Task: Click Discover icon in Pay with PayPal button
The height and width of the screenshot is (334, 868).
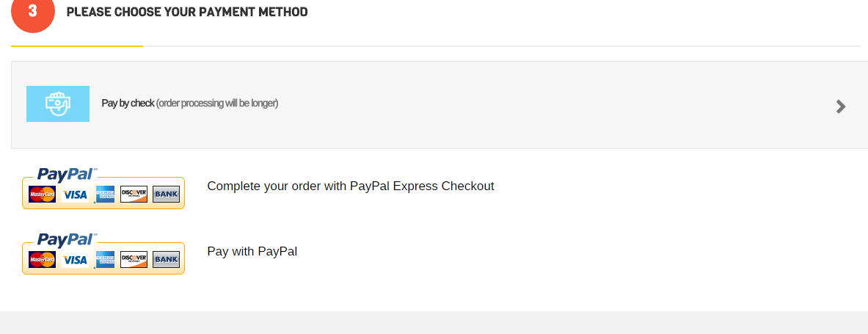Action: (x=134, y=260)
